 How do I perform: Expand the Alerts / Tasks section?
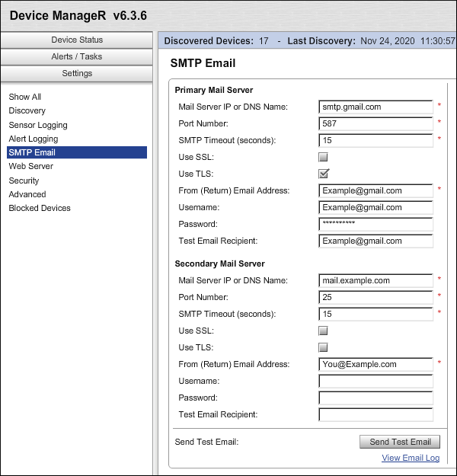tap(77, 56)
